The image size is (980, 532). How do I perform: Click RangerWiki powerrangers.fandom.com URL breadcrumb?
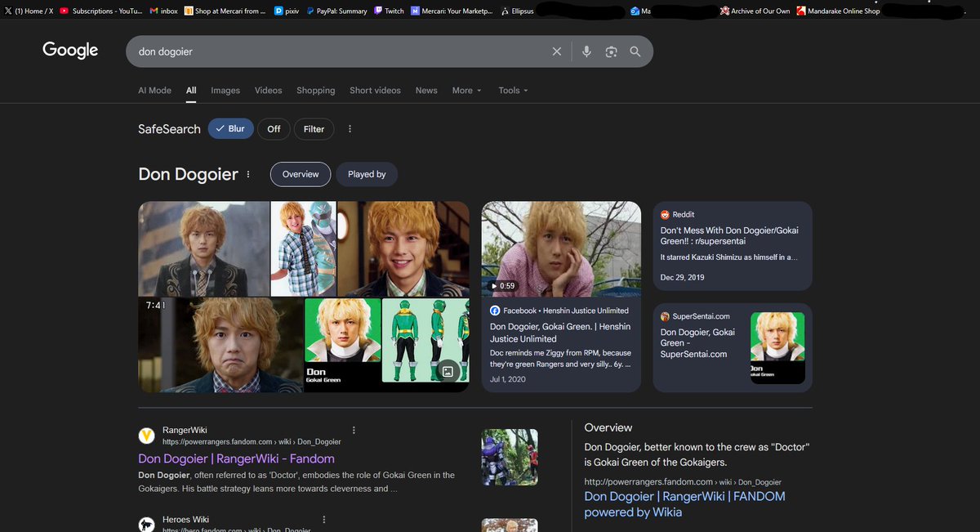click(x=252, y=441)
